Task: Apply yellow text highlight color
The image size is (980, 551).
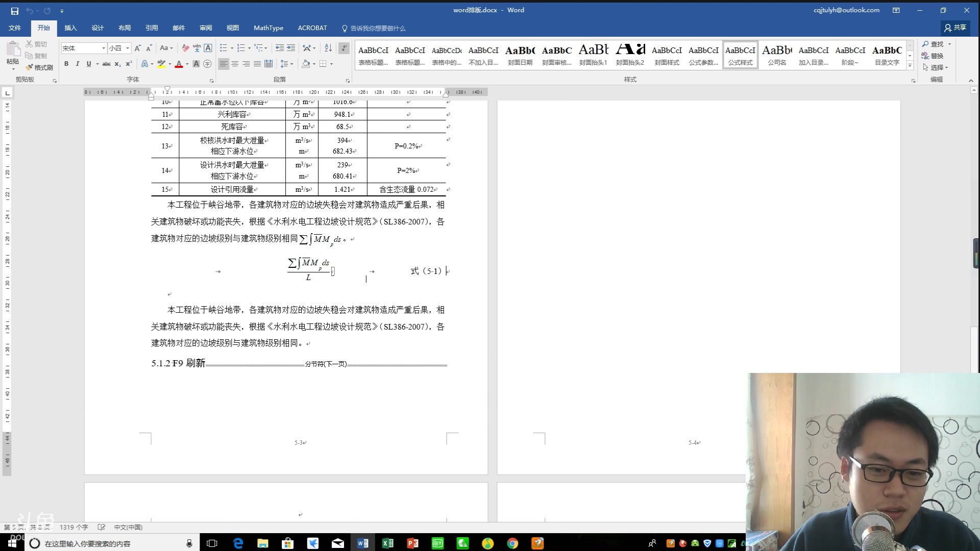Action: [x=161, y=64]
